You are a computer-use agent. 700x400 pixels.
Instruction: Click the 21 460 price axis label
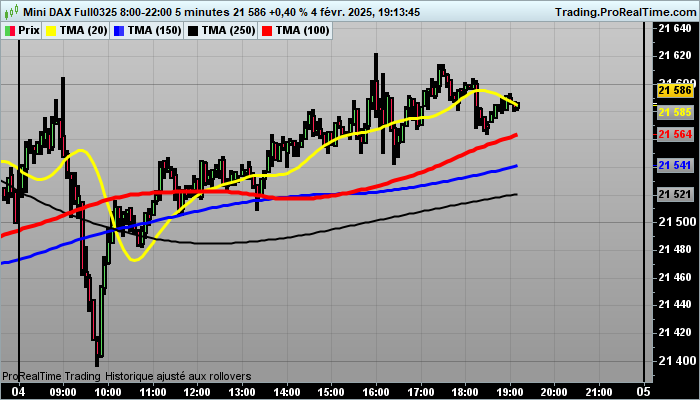coord(675,278)
